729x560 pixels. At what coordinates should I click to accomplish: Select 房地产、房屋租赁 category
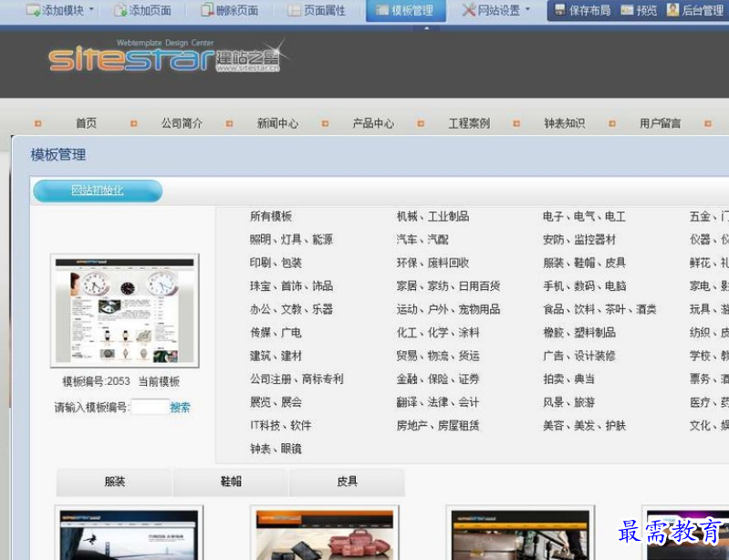[438, 425]
